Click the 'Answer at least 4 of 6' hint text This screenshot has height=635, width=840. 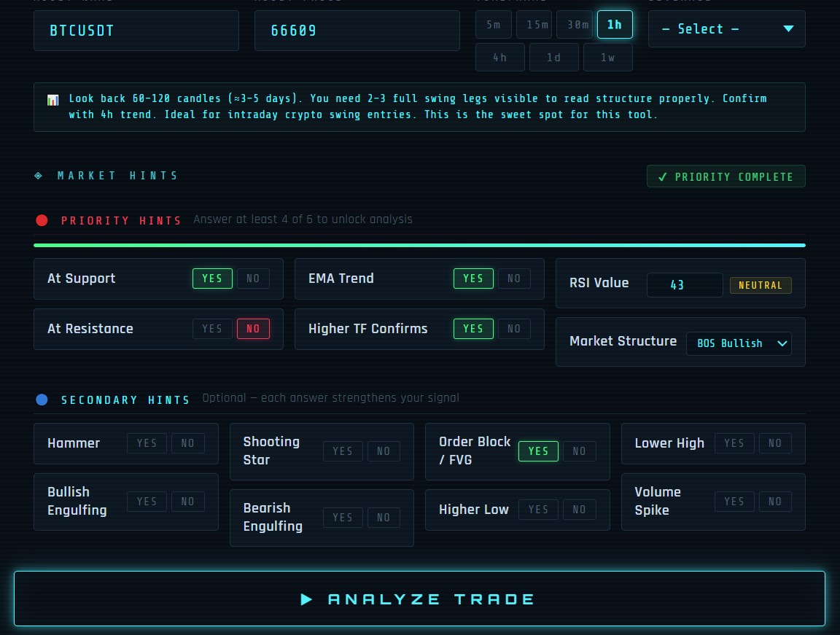303,219
